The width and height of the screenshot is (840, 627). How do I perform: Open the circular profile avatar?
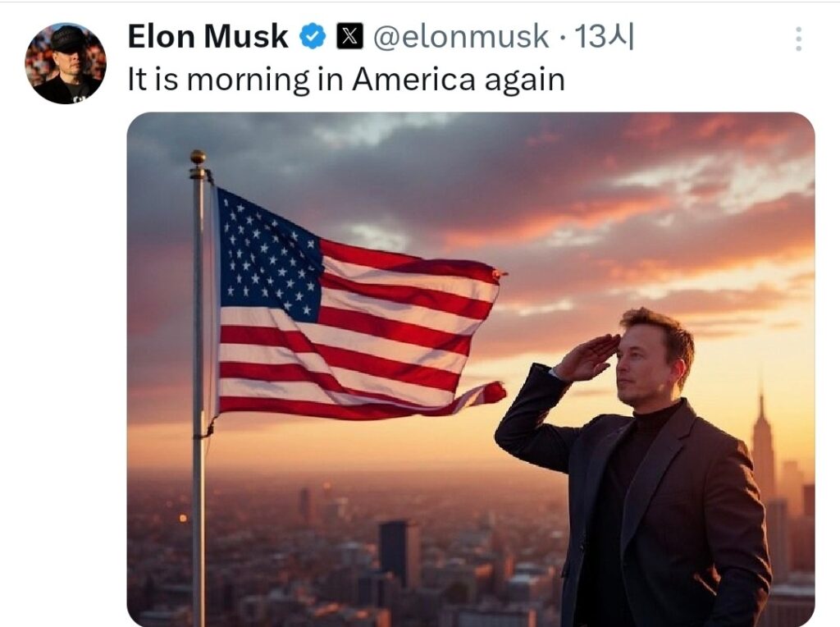66,63
